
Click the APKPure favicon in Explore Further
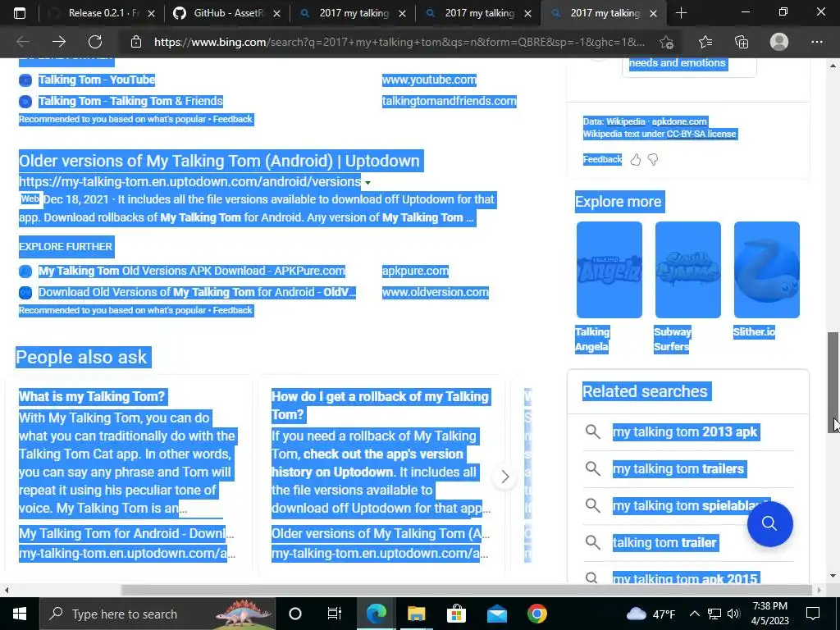[x=25, y=271]
